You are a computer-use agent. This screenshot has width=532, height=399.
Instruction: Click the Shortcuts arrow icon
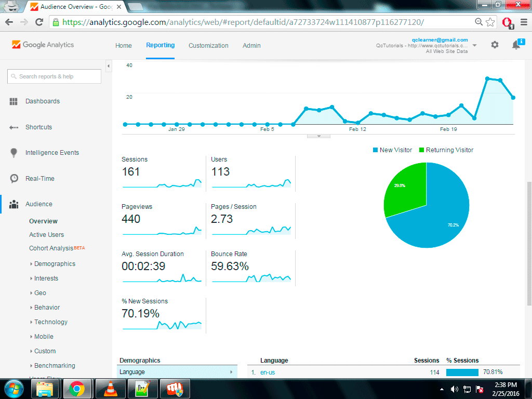point(14,127)
